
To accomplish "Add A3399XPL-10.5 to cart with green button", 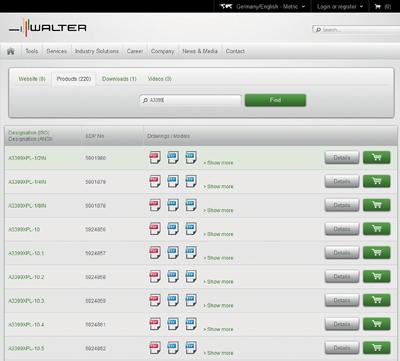I will pyautogui.click(x=377, y=348).
